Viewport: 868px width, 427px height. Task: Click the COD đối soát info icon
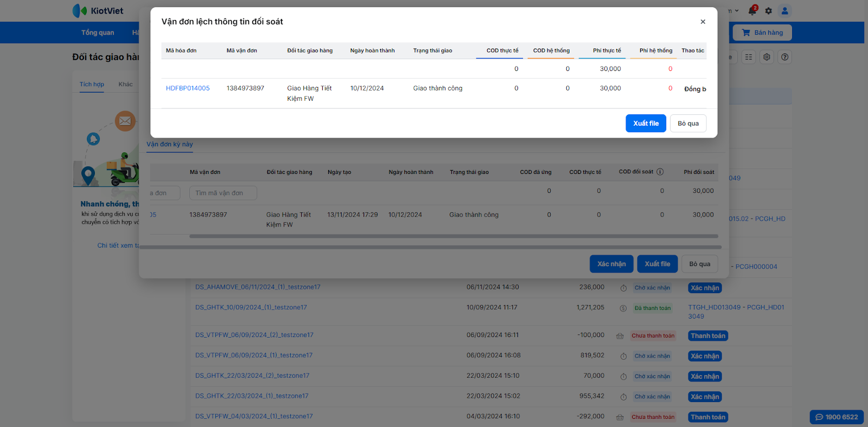point(660,172)
